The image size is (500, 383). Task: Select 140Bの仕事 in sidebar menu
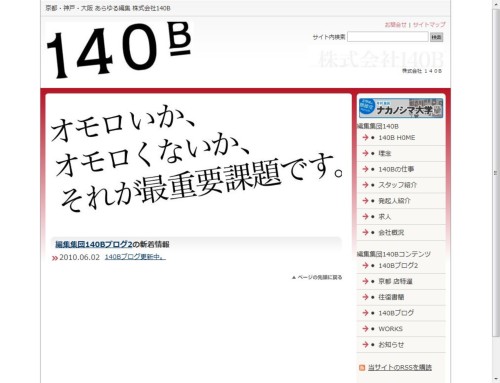[401, 169]
